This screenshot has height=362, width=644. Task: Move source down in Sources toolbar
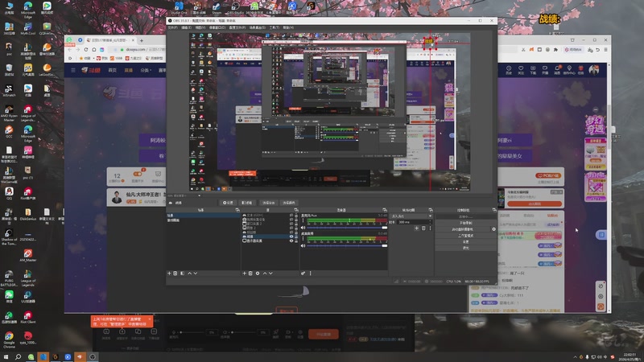(270, 274)
